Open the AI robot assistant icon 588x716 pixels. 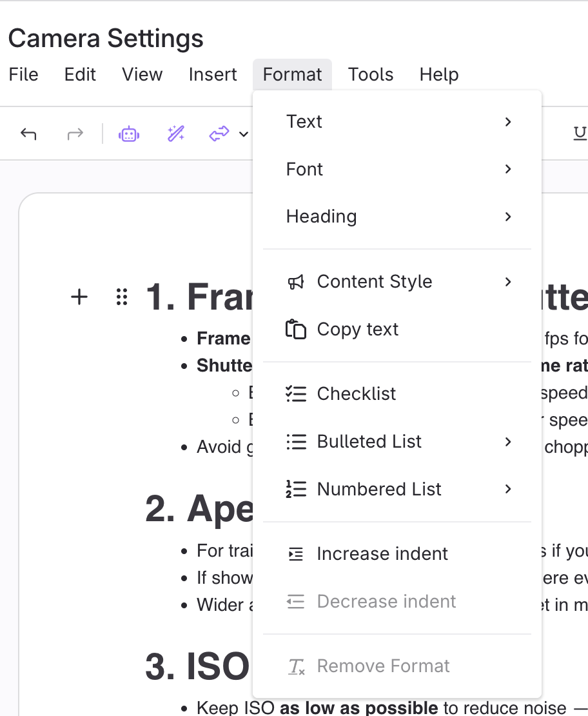coord(129,134)
